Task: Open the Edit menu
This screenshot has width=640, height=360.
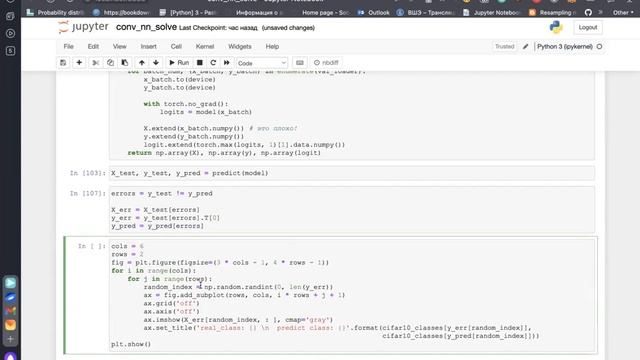Action: (x=93, y=47)
